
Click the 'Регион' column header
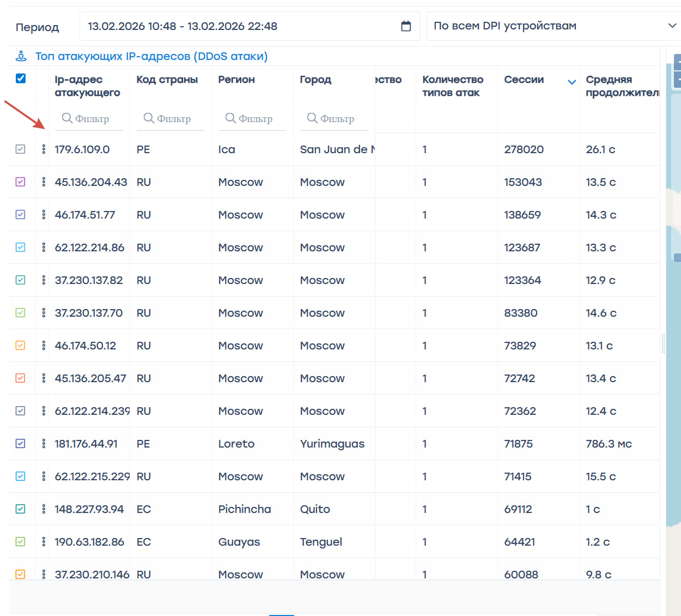[x=236, y=80]
